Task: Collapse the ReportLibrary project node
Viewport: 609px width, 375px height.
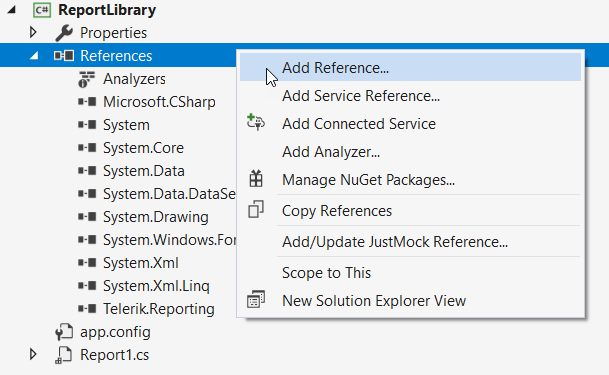Action: point(11,10)
